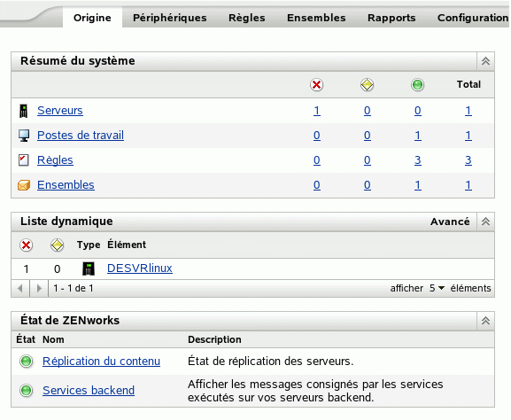Open the Configuration tab
This screenshot has width=511, height=420.
(x=473, y=18)
